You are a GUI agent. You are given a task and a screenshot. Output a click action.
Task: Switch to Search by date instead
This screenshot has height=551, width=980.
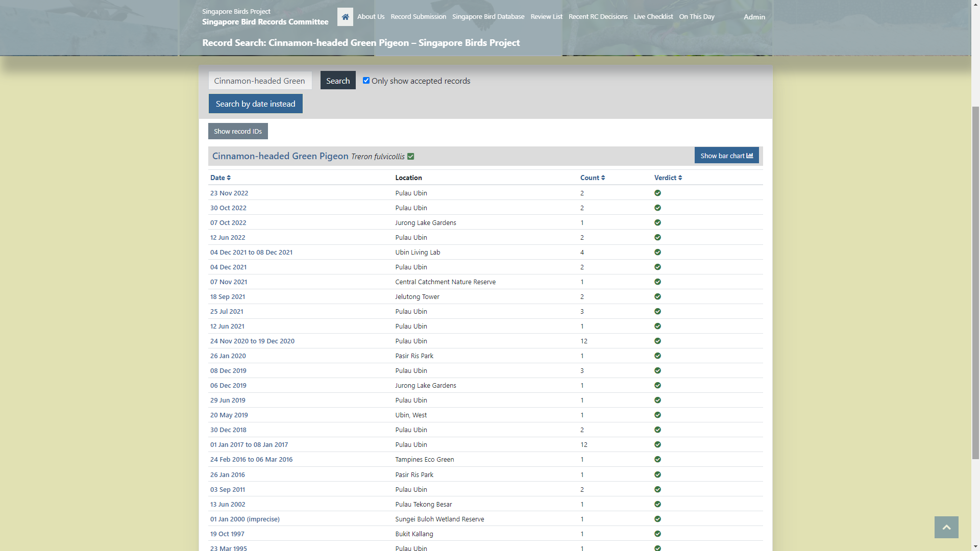coord(255,104)
